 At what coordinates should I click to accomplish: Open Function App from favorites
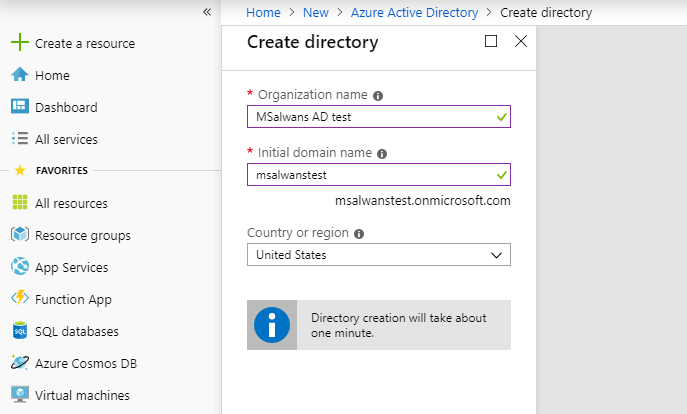coord(73,300)
